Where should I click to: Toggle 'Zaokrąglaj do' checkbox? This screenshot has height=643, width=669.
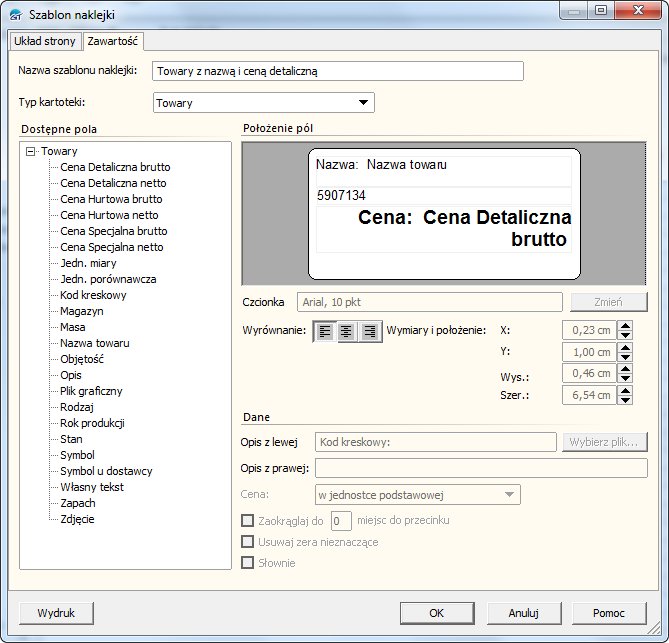coord(248,520)
